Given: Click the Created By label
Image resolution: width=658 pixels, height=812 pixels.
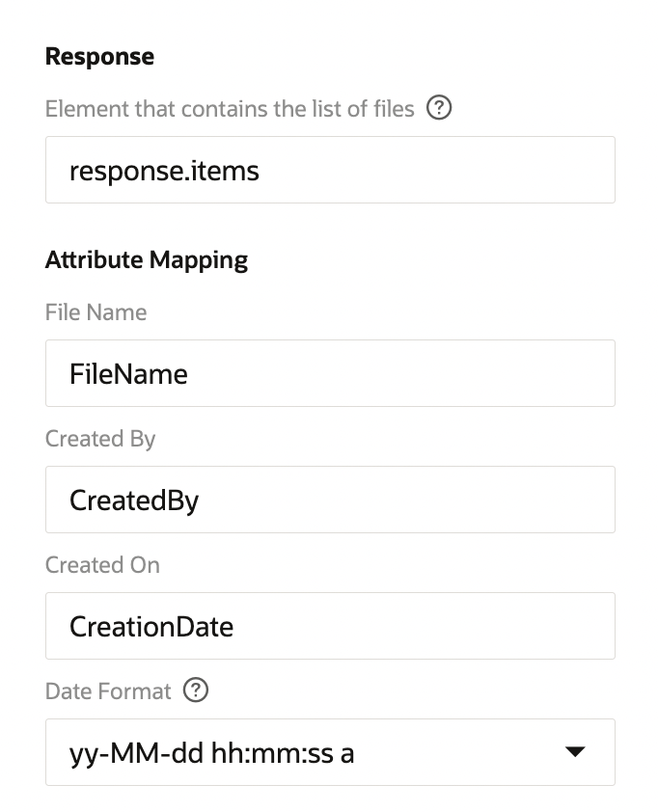Looking at the screenshot, I should click(100, 438).
